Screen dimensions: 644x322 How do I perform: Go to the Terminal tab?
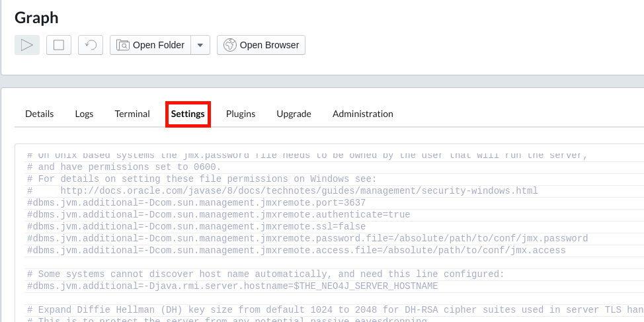click(132, 114)
